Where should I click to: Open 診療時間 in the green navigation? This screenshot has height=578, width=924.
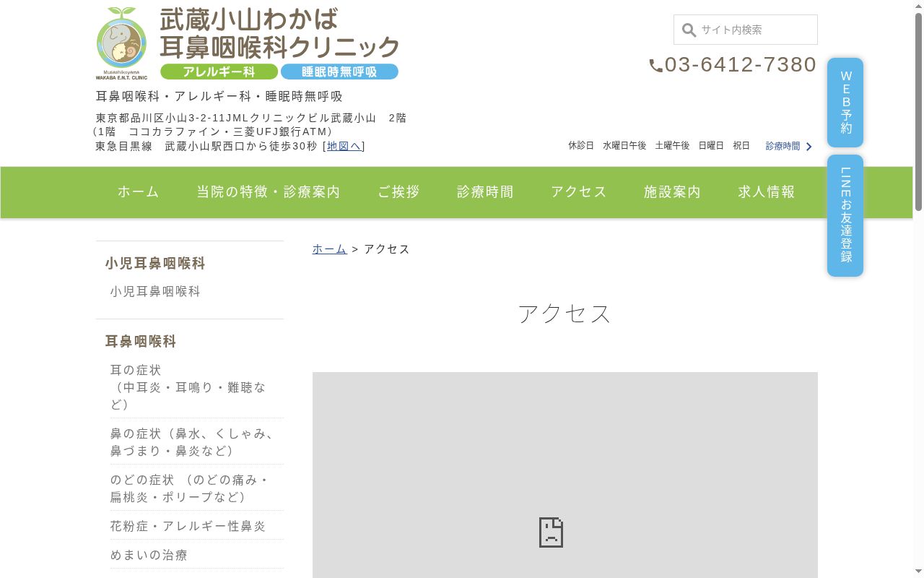(485, 192)
